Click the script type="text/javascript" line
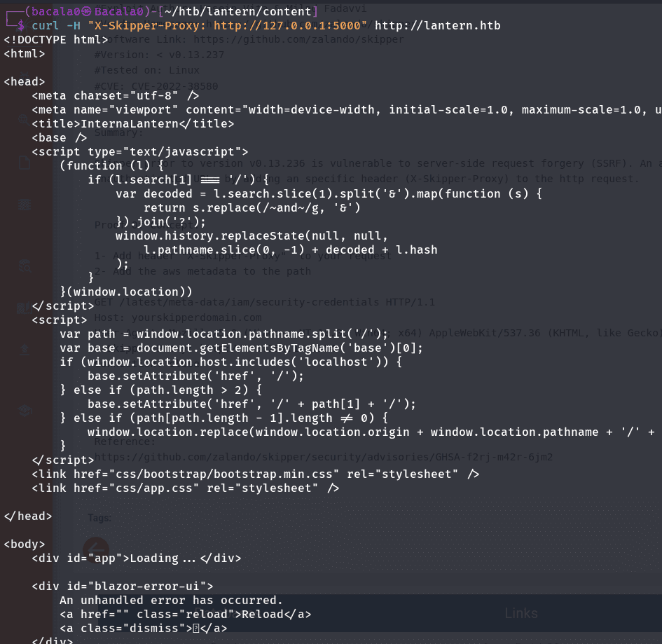This screenshot has height=644, width=662. click(139, 151)
